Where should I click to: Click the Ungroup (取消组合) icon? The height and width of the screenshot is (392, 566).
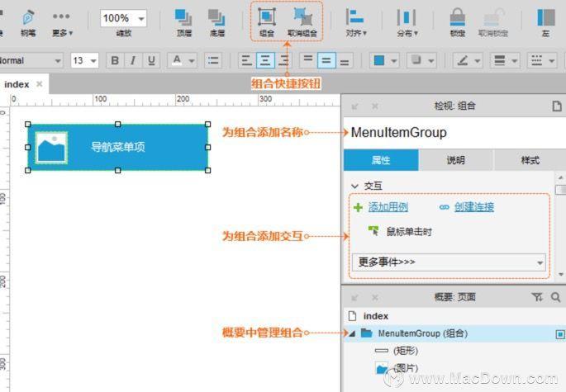tap(302, 22)
